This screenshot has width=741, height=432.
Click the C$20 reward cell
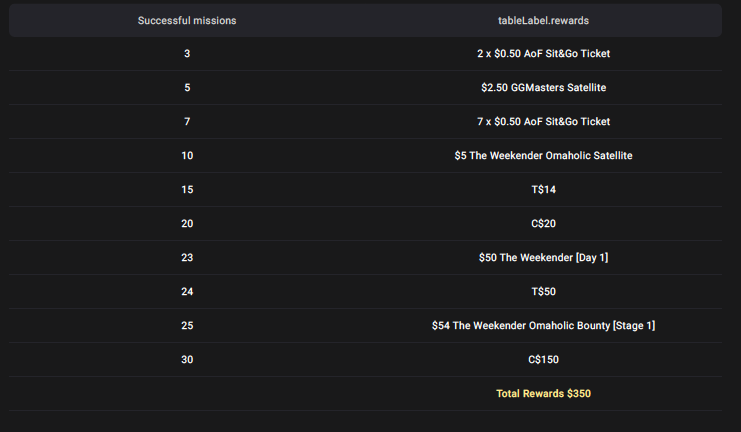[x=543, y=224]
